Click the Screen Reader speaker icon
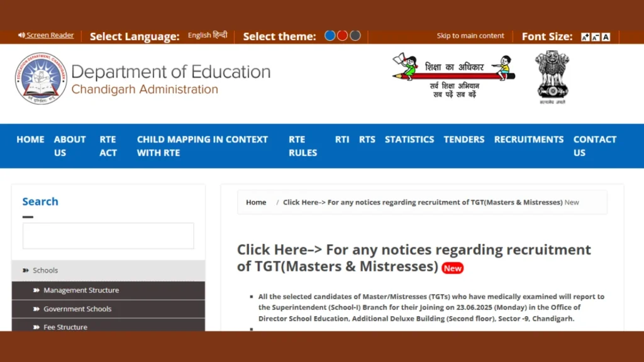Screen dimensions: 644x362 click(x=20, y=35)
